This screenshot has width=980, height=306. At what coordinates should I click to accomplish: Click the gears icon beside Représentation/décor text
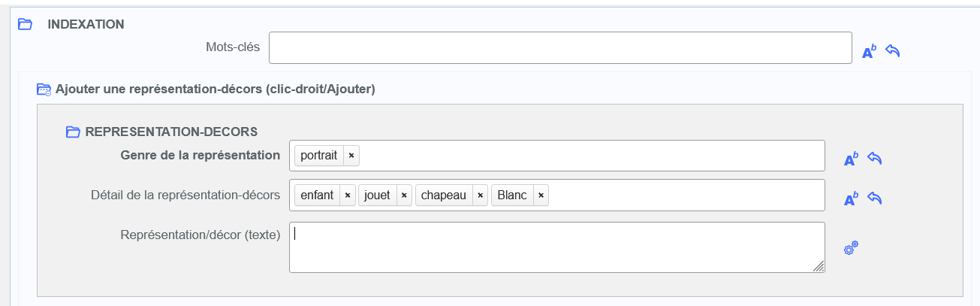coord(851,248)
